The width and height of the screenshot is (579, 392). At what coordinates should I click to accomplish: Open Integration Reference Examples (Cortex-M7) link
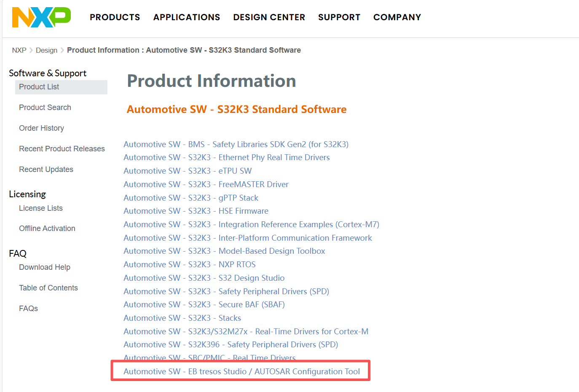click(252, 224)
